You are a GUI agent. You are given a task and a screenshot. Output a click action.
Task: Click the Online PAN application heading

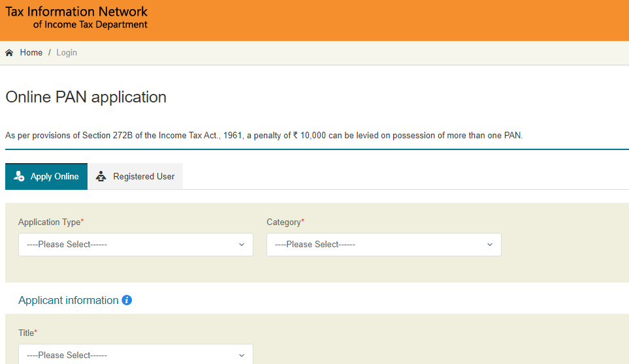coord(86,97)
